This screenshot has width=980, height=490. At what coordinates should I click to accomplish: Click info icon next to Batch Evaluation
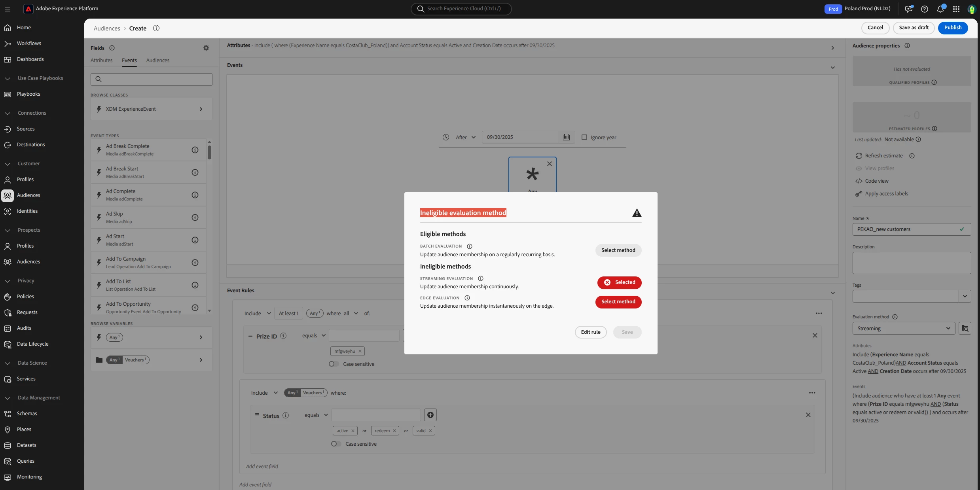pos(469,246)
